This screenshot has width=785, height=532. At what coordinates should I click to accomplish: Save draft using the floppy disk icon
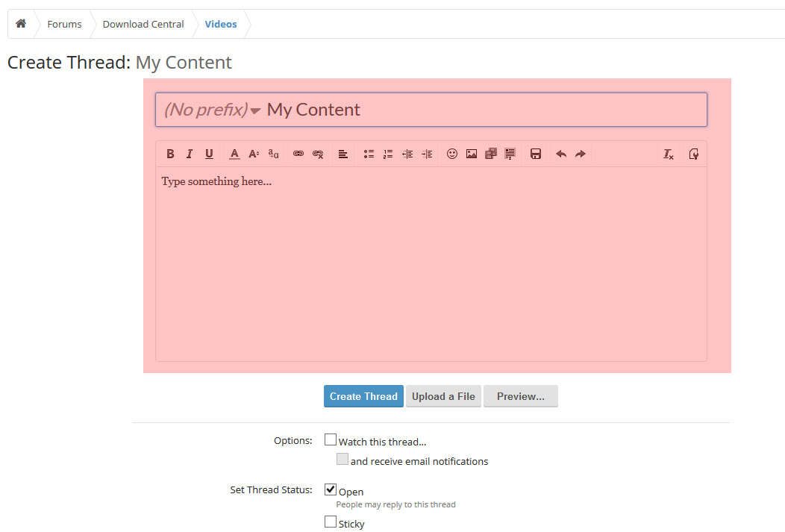535,154
